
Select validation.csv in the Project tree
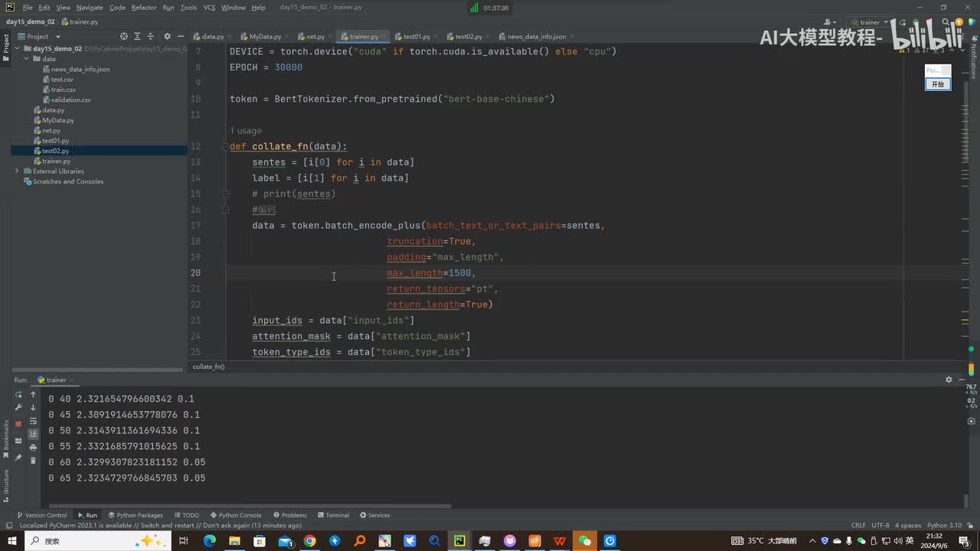[x=70, y=99]
